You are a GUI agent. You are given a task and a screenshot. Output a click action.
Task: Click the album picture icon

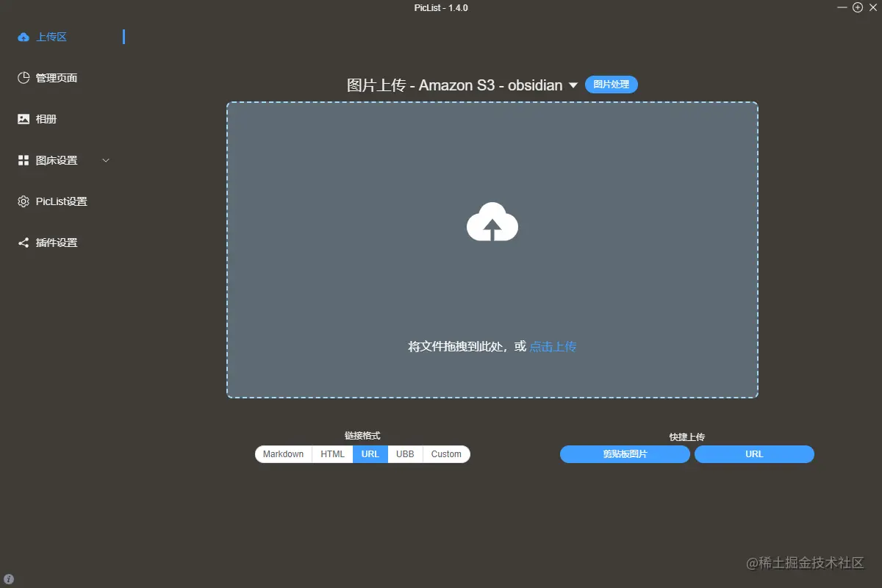click(x=24, y=119)
